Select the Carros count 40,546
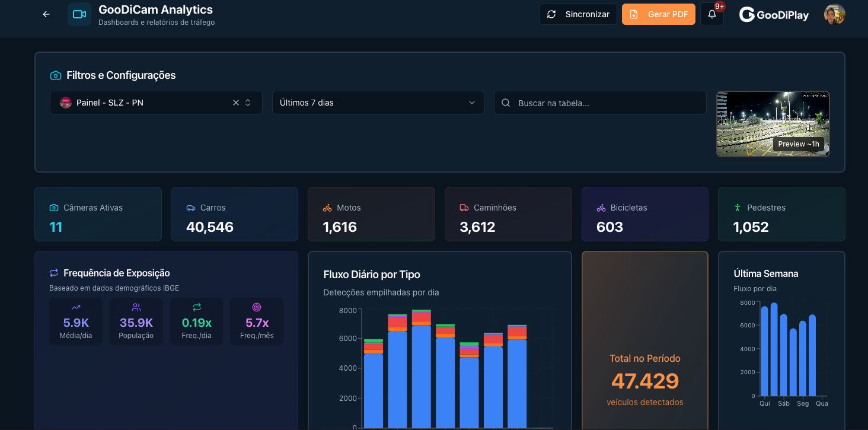 pyautogui.click(x=210, y=227)
